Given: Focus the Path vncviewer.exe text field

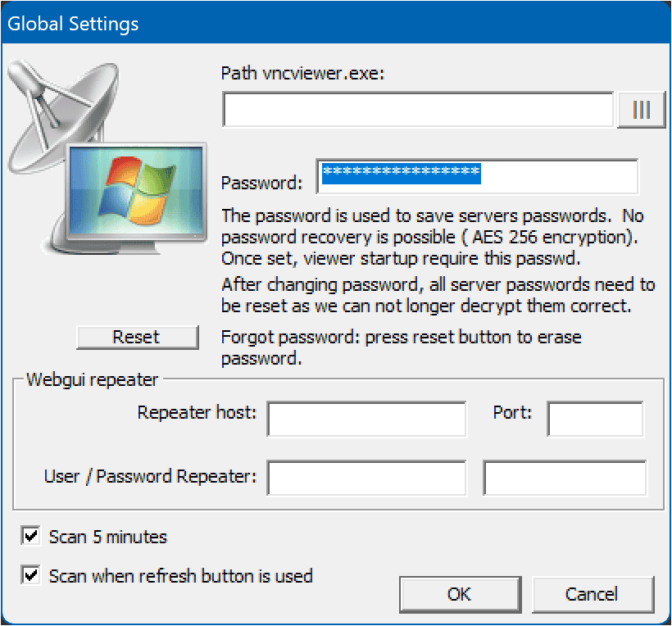Looking at the screenshot, I should click(x=418, y=111).
